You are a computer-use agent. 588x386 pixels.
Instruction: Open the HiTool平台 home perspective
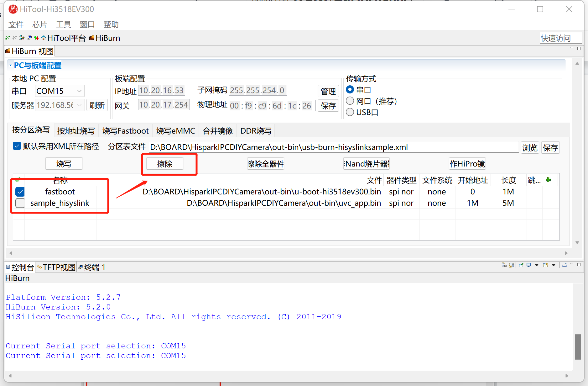(x=63, y=38)
